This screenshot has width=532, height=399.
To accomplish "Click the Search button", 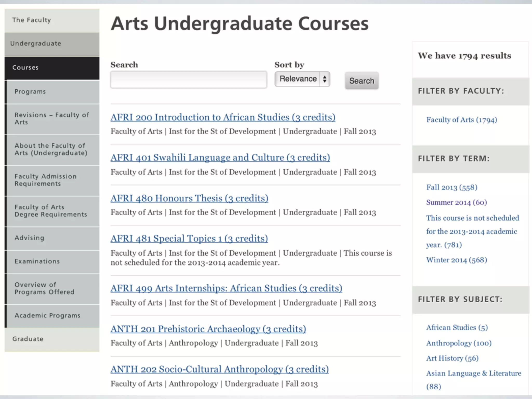I will pos(361,81).
